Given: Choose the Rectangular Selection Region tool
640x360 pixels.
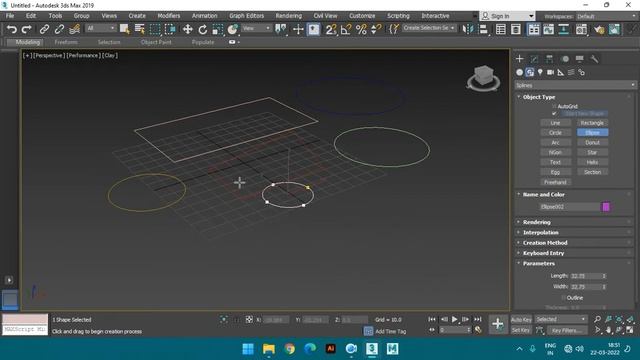Looking at the screenshot, I should (x=155, y=29).
